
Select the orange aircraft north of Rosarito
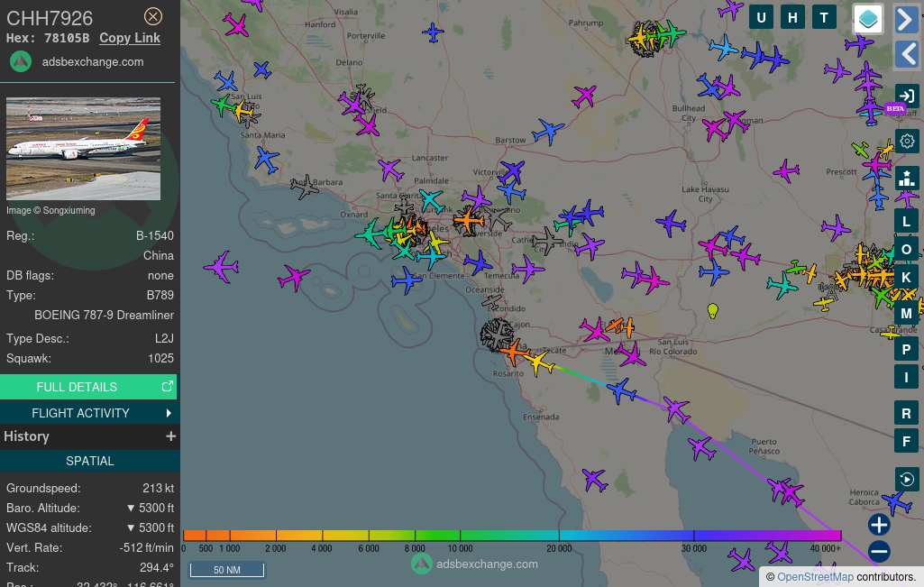tap(514, 351)
